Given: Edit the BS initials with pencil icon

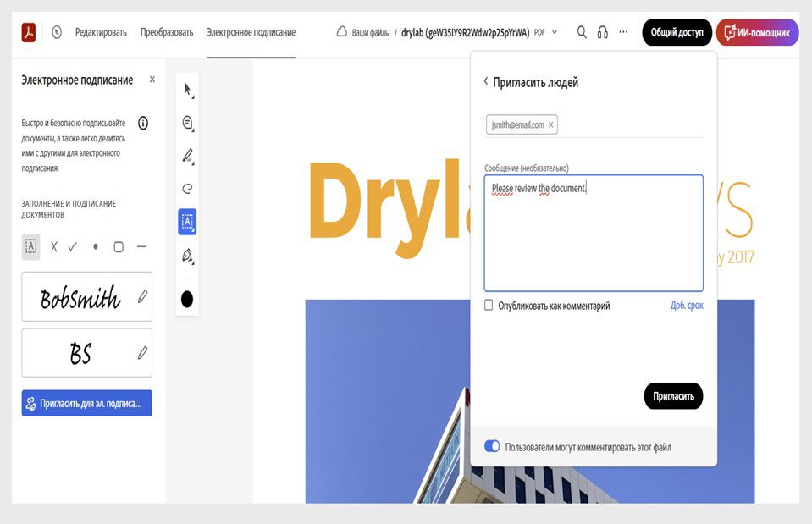Looking at the screenshot, I should [x=142, y=353].
